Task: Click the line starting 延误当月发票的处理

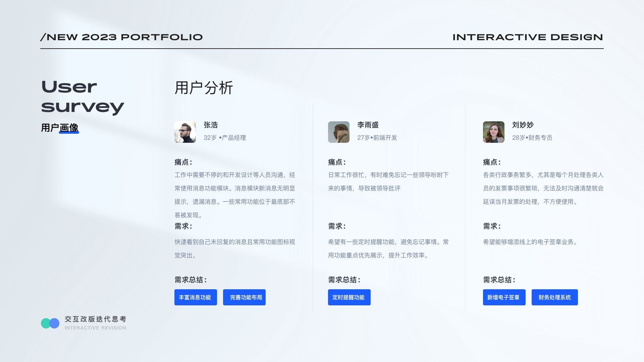Action: (531, 202)
